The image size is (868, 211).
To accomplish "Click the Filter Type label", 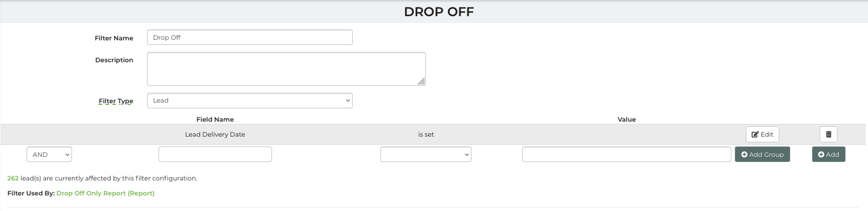I will click(116, 101).
